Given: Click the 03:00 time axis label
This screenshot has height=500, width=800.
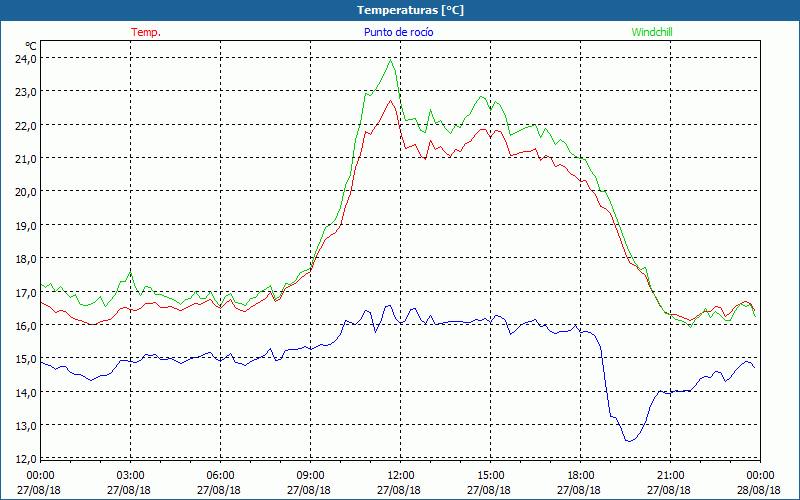Looking at the screenshot, I should coord(130,476).
